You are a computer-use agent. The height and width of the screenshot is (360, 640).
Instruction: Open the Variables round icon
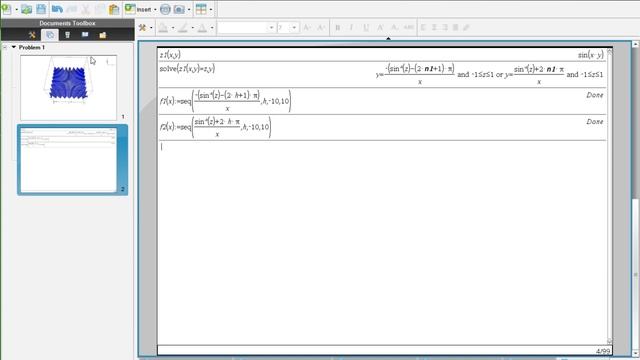pyautogui.click(x=165, y=9)
